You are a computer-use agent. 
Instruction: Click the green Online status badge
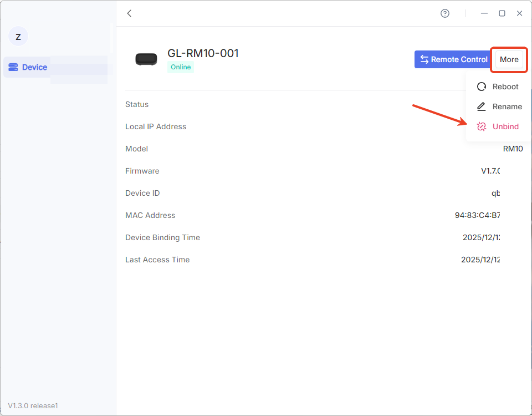coord(181,67)
